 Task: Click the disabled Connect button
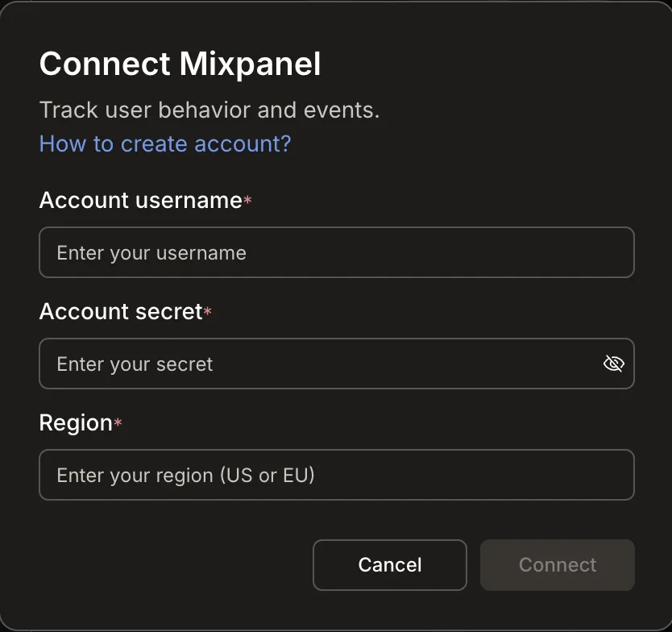[x=557, y=564]
